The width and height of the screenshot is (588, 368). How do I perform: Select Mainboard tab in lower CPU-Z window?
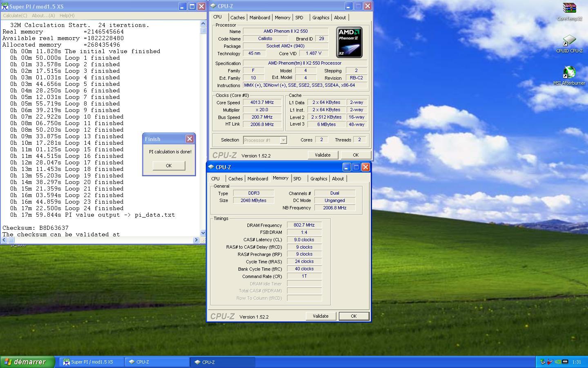(x=258, y=179)
